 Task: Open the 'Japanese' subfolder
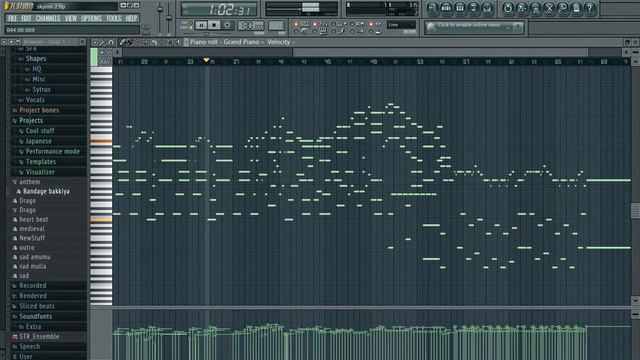coord(39,141)
